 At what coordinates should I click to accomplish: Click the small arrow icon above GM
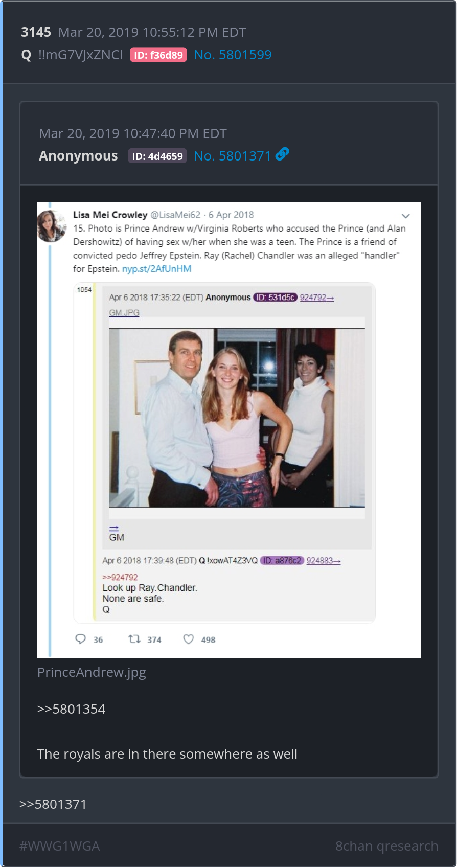(x=113, y=528)
